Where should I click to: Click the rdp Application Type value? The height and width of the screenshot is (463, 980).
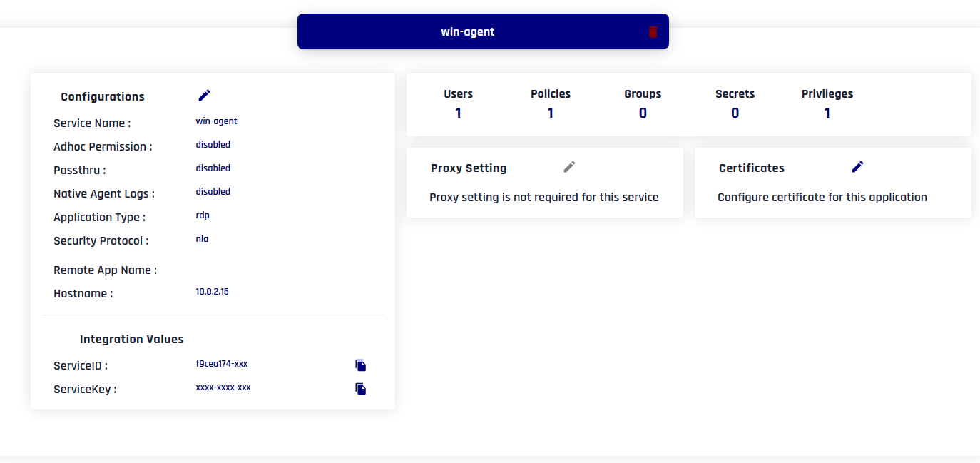[203, 215]
